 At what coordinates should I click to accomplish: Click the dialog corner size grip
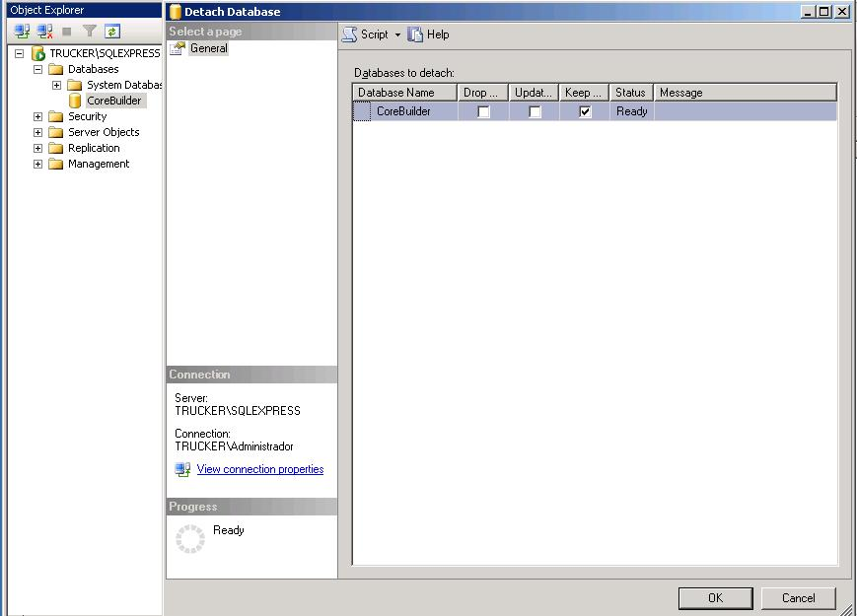pyautogui.click(x=848, y=608)
